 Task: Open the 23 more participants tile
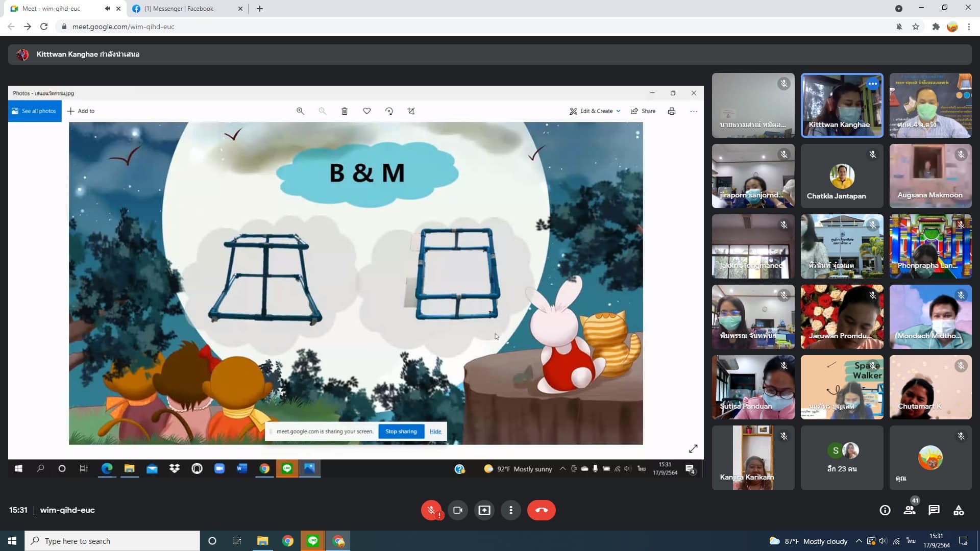[842, 458]
